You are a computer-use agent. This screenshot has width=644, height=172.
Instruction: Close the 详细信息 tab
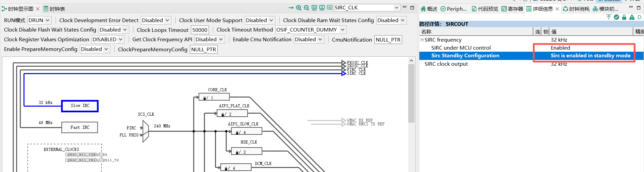557,9
